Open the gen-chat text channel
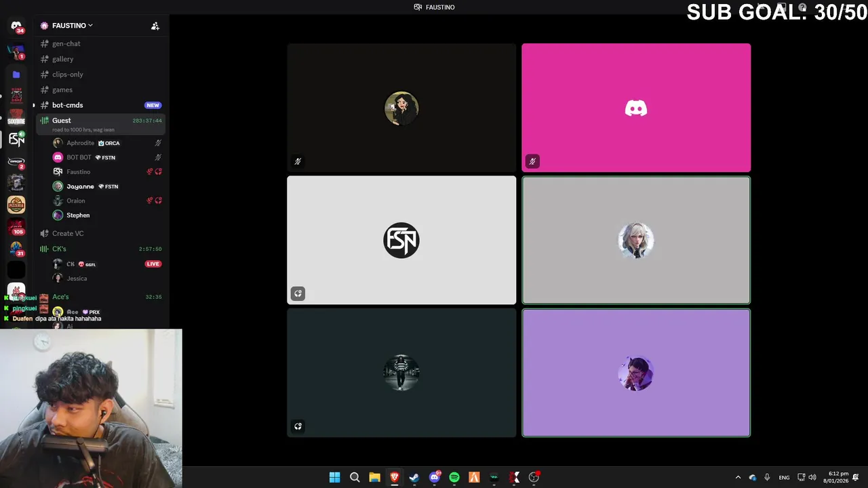The width and height of the screenshot is (868, 488). pyautogui.click(x=100, y=43)
